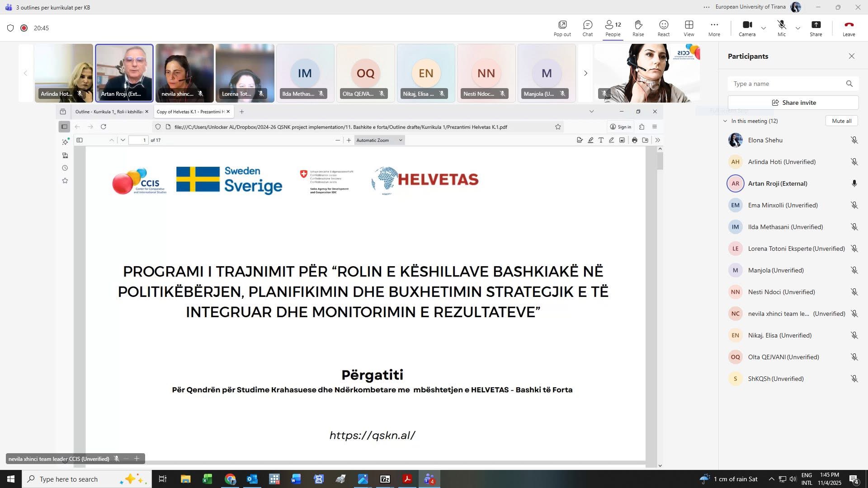Open the Chat panel icon

(x=587, y=28)
